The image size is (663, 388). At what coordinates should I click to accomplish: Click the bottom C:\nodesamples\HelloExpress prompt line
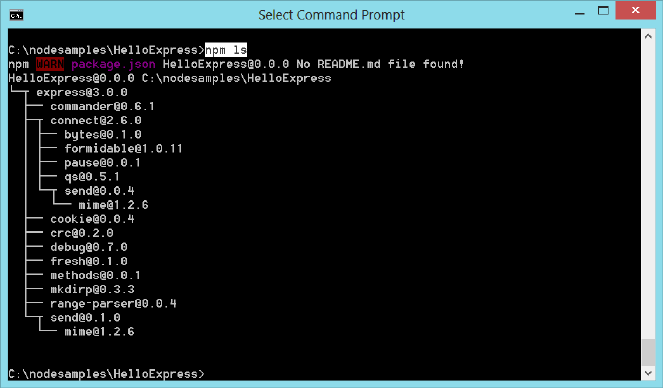[x=107, y=374]
